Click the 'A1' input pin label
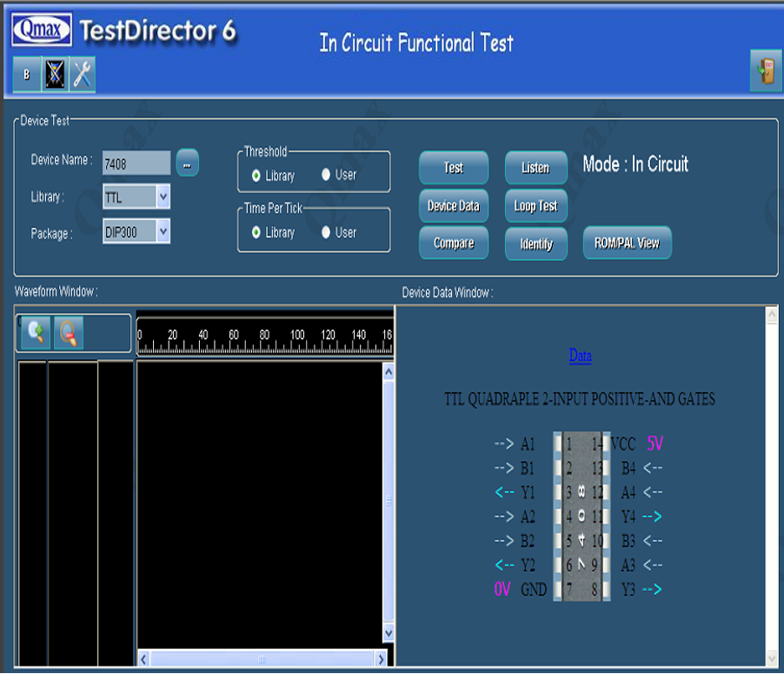The width and height of the screenshot is (784, 674). pos(528,444)
